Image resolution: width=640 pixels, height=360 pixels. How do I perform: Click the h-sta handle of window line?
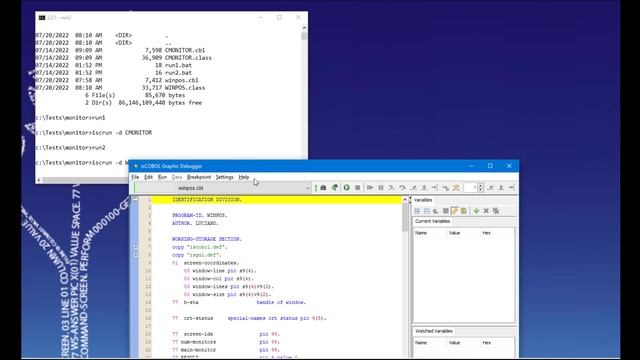click(x=239, y=302)
